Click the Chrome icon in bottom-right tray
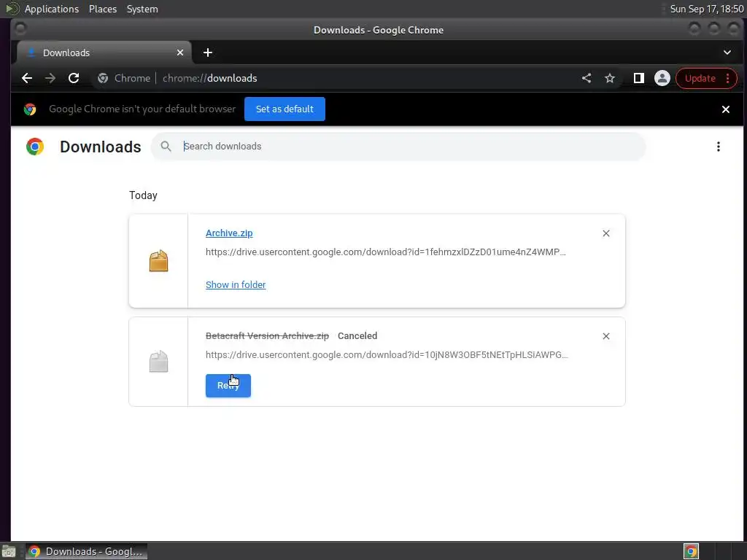 click(691, 551)
